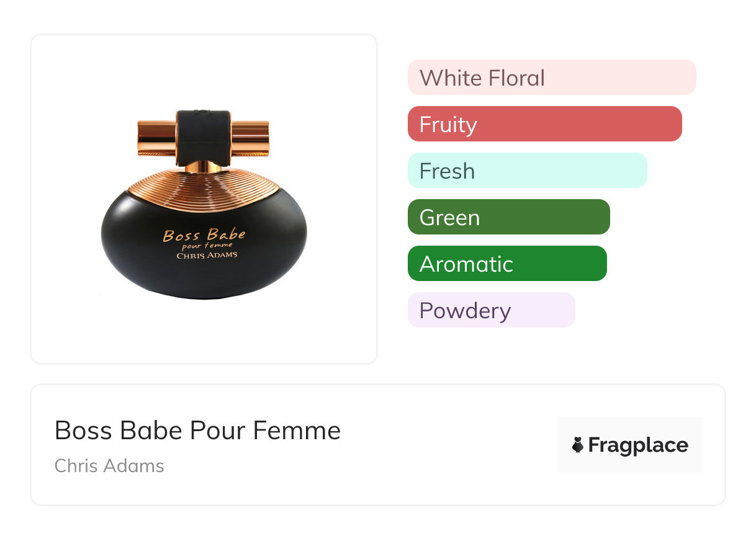Pick the Aromatic accord bar
This screenshot has height=536, width=756.
[506, 264]
